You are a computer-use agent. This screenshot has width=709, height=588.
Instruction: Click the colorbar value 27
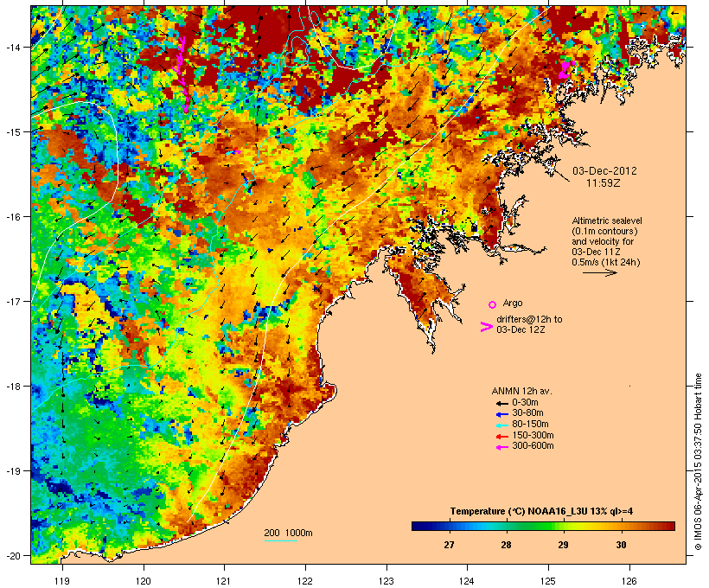pyautogui.click(x=449, y=545)
